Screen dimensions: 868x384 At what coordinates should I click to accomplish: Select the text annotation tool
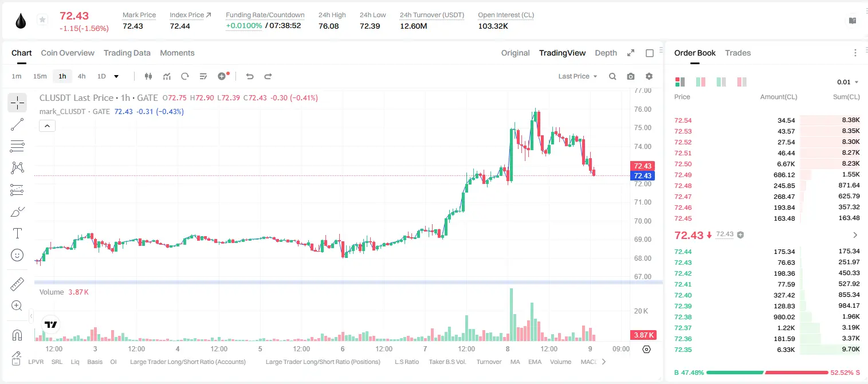coord(17,233)
